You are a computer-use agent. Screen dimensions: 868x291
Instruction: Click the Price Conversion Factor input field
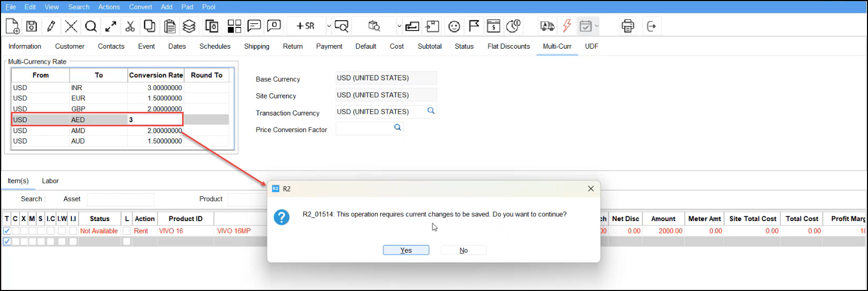point(364,128)
